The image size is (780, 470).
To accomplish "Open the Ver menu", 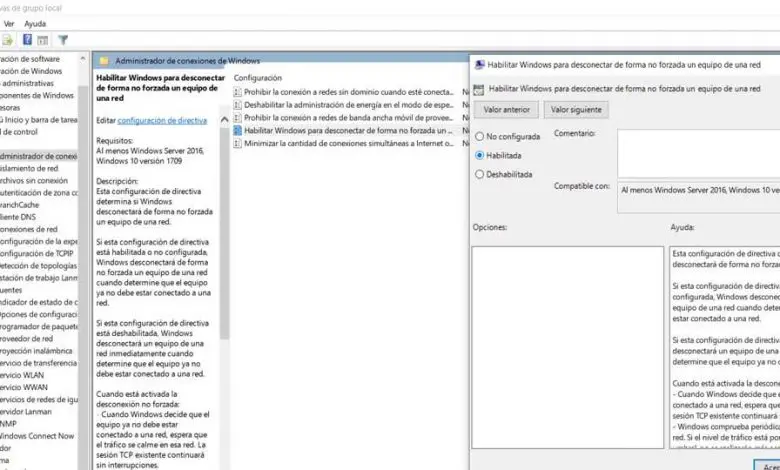I will click(x=9, y=23).
